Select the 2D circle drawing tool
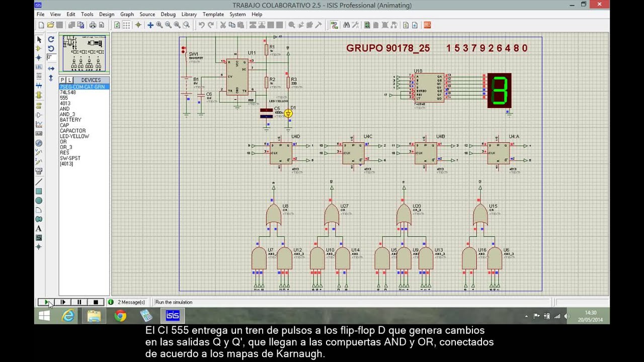The height and width of the screenshot is (362, 644). [x=39, y=201]
